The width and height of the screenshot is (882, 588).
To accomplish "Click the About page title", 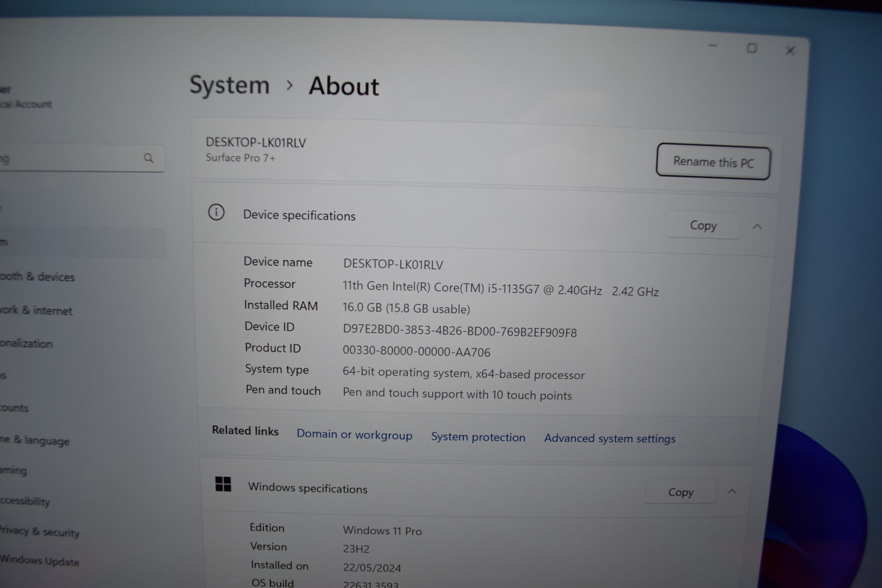I will click(343, 86).
